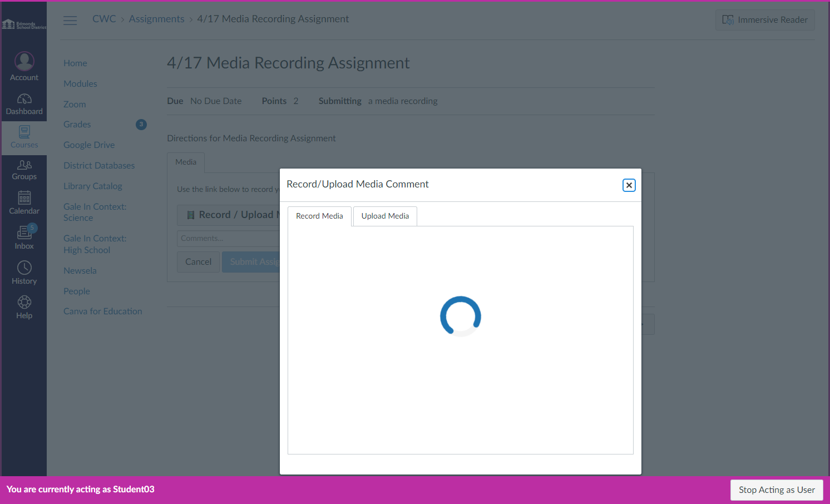Open Immersive Reader

(x=765, y=20)
